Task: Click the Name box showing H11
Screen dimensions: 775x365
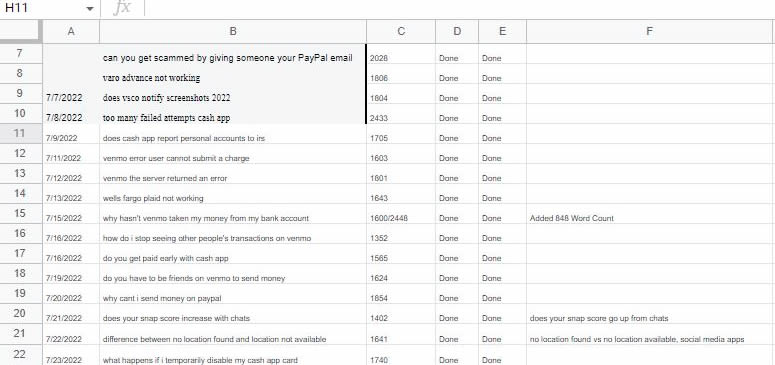Action: [49, 9]
